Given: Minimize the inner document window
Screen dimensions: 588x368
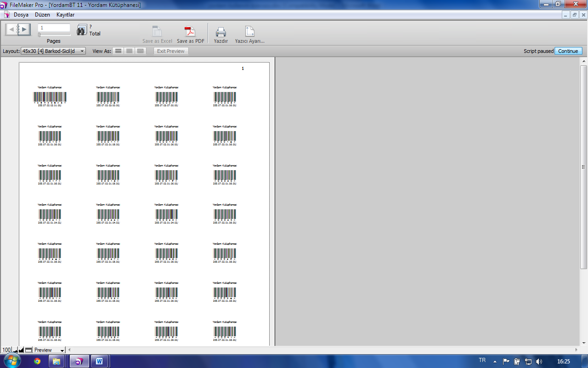Looking at the screenshot, I should (x=566, y=15).
